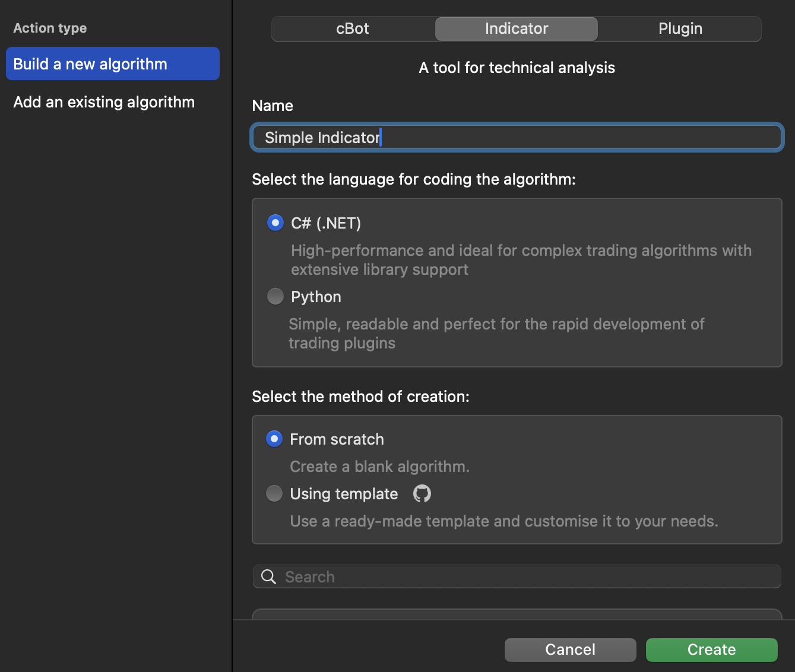This screenshot has width=795, height=672.
Task: Click the partially visible template list box
Action: [517, 614]
